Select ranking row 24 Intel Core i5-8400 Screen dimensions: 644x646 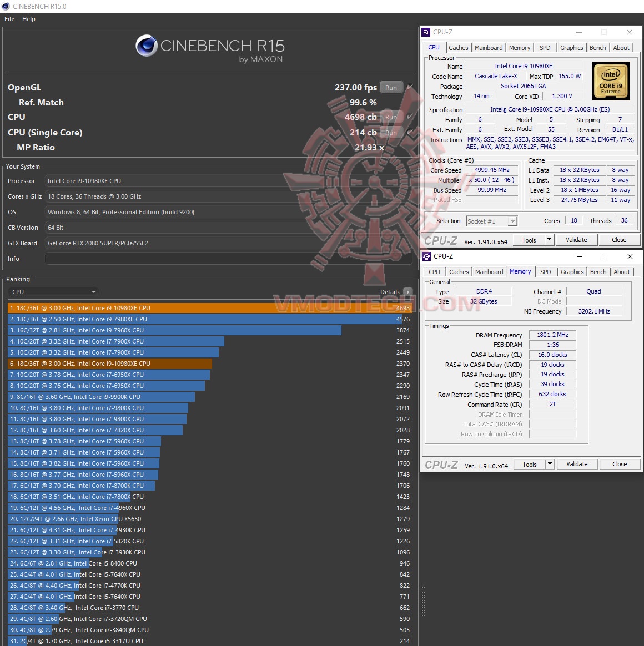point(209,564)
